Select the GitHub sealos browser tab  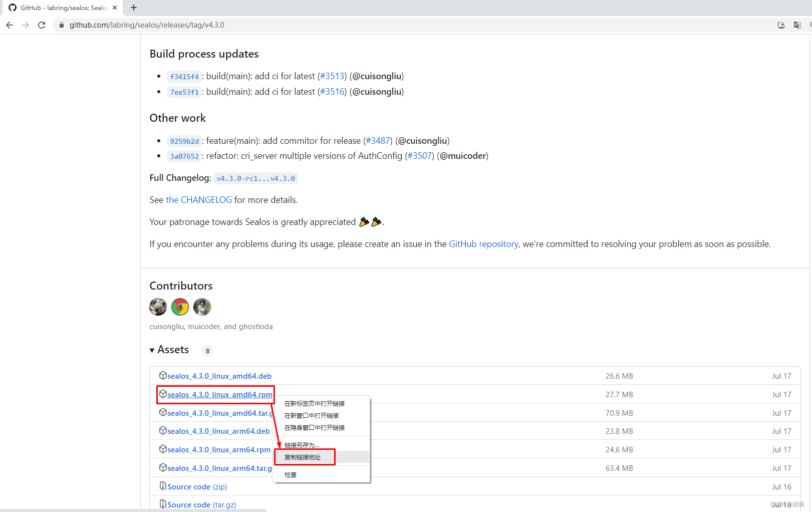(63, 8)
